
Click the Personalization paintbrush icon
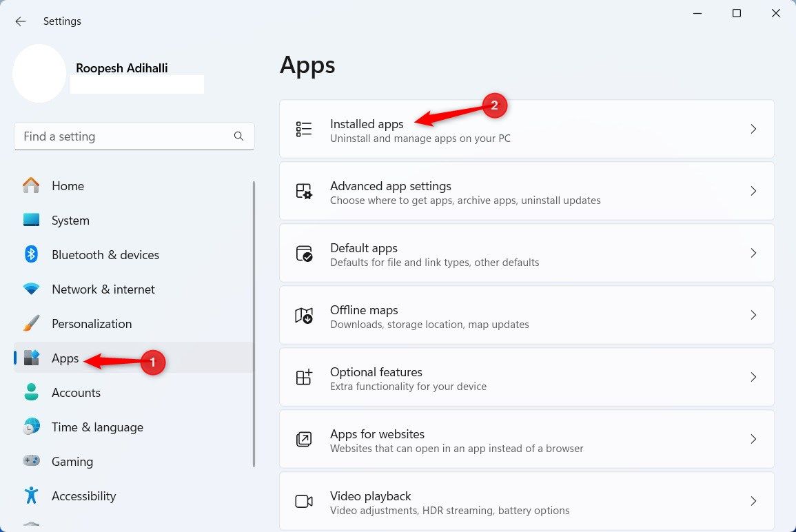32,323
